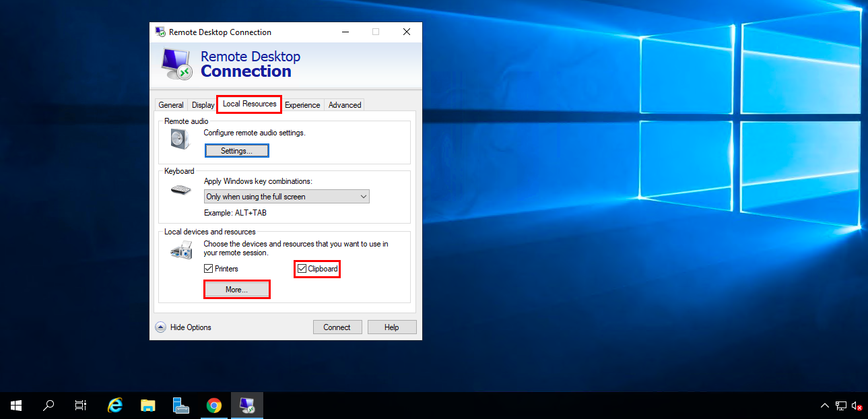Toggle the Printers checkbox
This screenshot has height=419, width=868.
pos(209,269)
